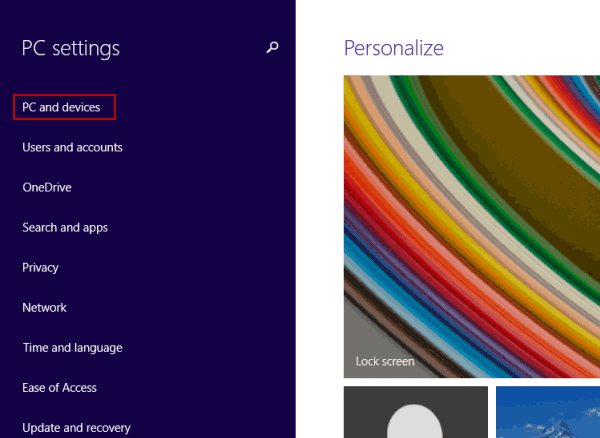Click the red highlight box around PC and devices
This screenshot has width=600, height=438.
point(64,107)
